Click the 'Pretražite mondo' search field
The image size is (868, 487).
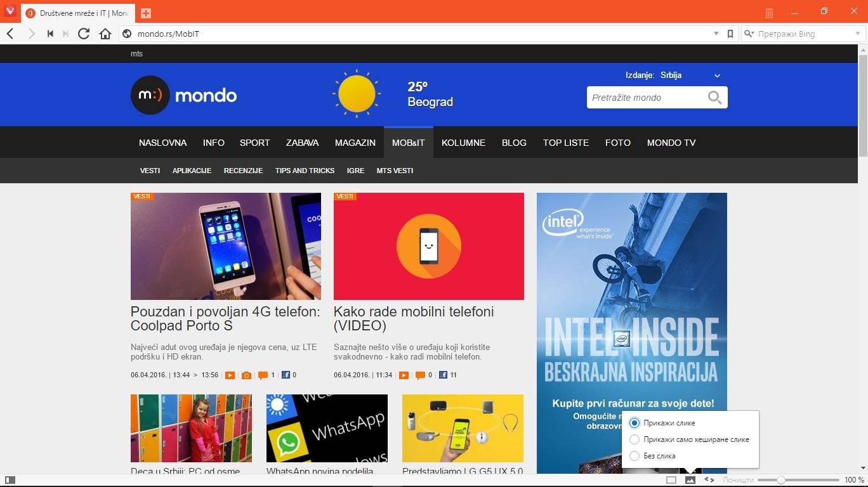pos(646,98)
